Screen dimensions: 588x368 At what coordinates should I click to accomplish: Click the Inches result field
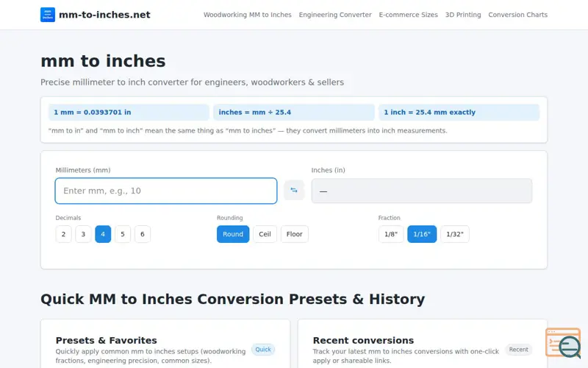421,191
